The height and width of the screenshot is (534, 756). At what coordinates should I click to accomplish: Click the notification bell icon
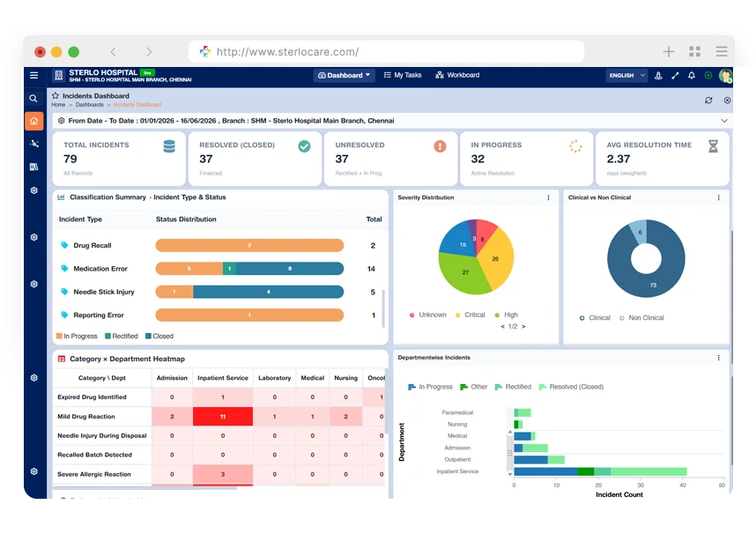click(692, 75)
